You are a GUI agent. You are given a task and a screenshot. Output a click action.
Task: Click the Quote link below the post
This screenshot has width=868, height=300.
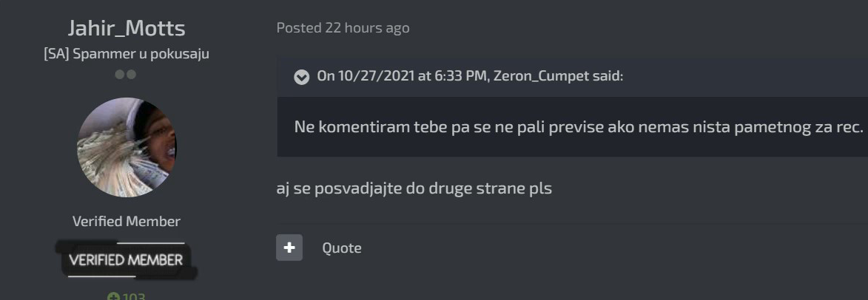point(342,248)
